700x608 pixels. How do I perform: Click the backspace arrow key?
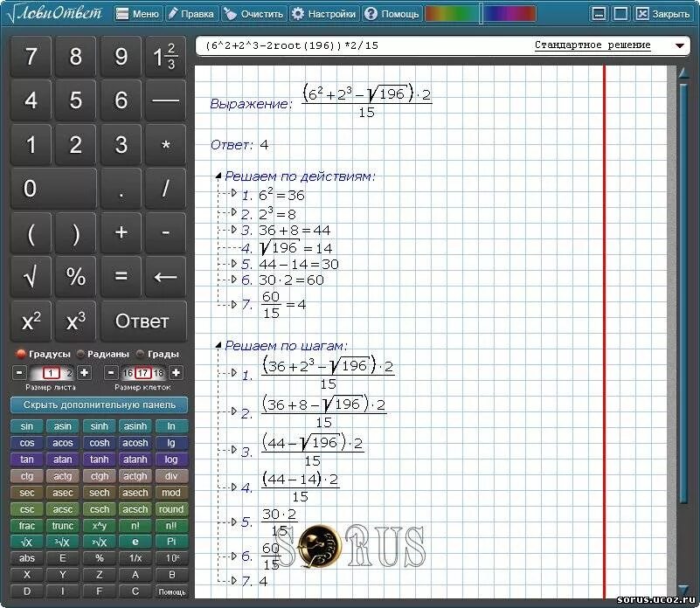point(165,277)
